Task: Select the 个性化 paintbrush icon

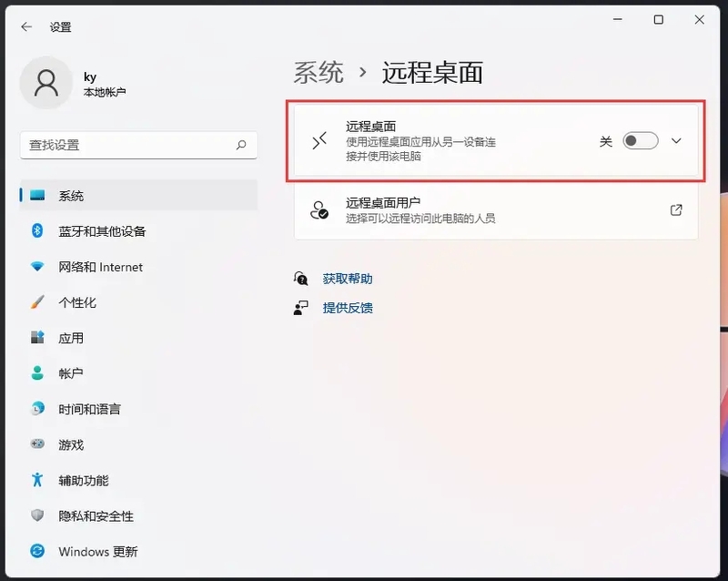Action: [x=38, y=302]
